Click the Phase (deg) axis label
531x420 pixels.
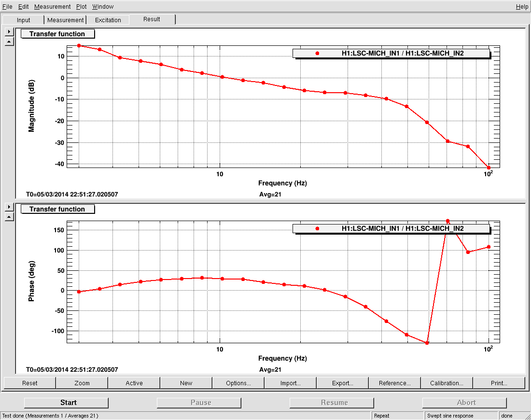(31, 281)
